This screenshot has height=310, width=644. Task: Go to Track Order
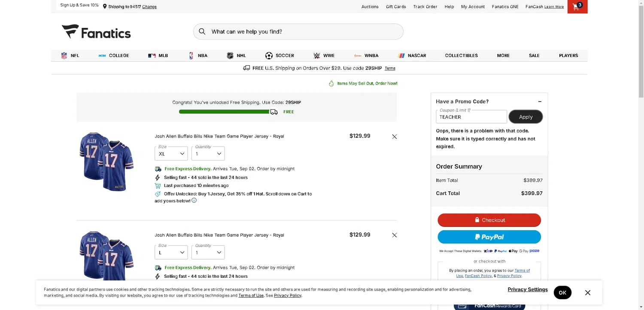coord(425,6)
